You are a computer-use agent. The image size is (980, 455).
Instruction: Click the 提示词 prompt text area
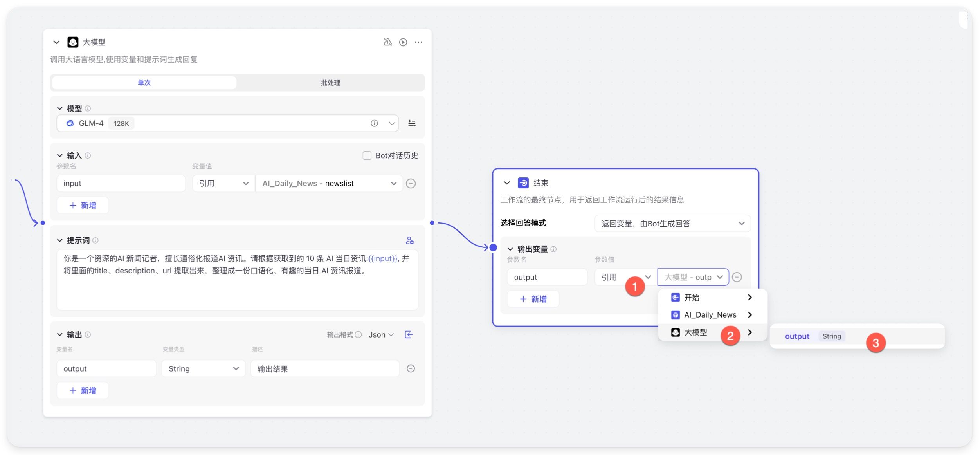point(237,280)
